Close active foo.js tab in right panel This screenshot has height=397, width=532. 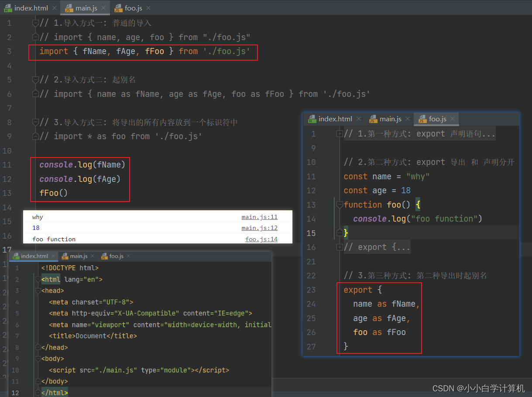pyautogui.click(x=453, y=119)
